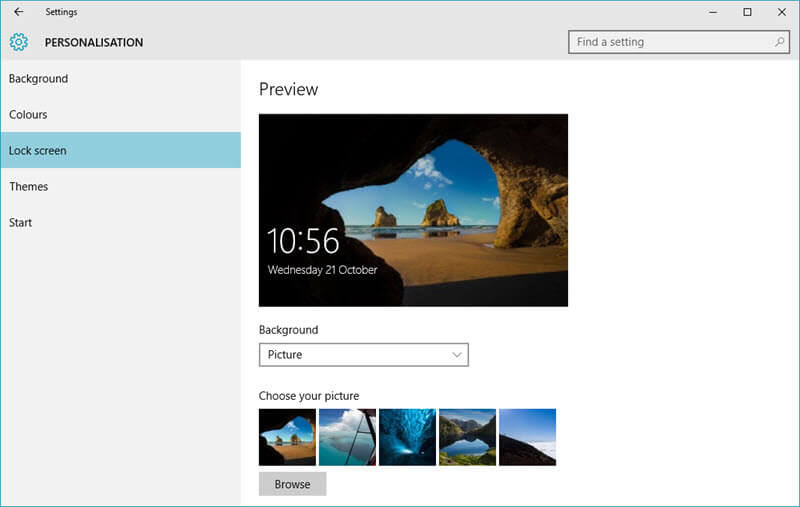The width and height of the screenshot is (800, 507).
Task: Click the 'Choose your picture' label
Action: pos(309,396)
